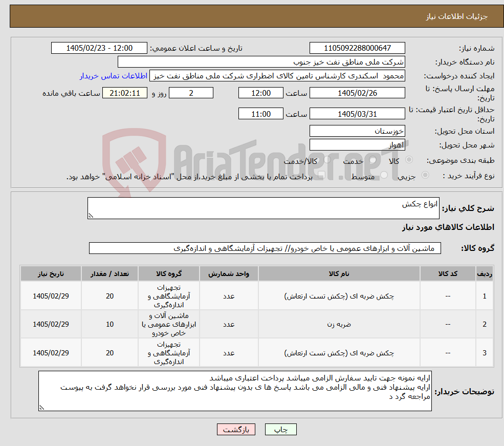Click quantity 20 in row 3
This screenshot has height=446, width=504.
[x=109, y=353]
